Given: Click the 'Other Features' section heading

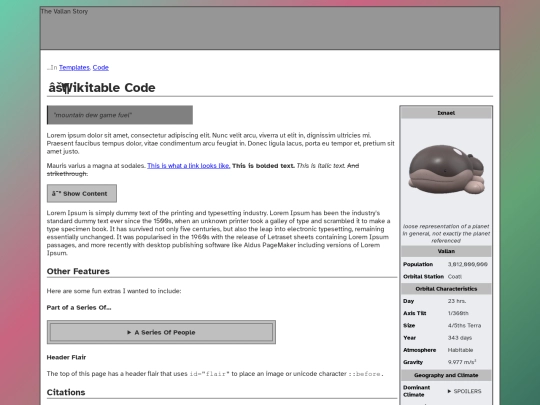Looking at the screenshot, I should (x=78, y=271).
